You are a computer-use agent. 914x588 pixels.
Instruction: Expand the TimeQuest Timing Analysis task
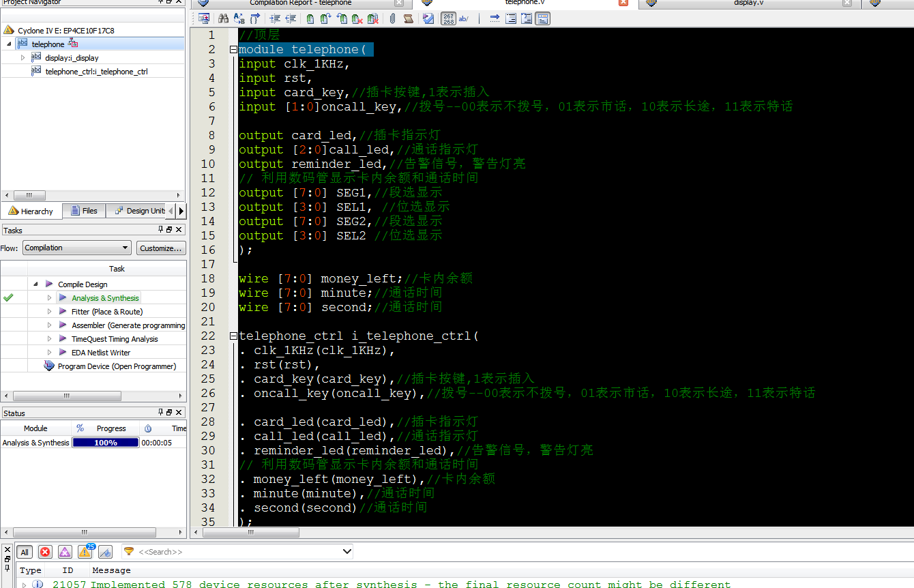coord(49,338)
